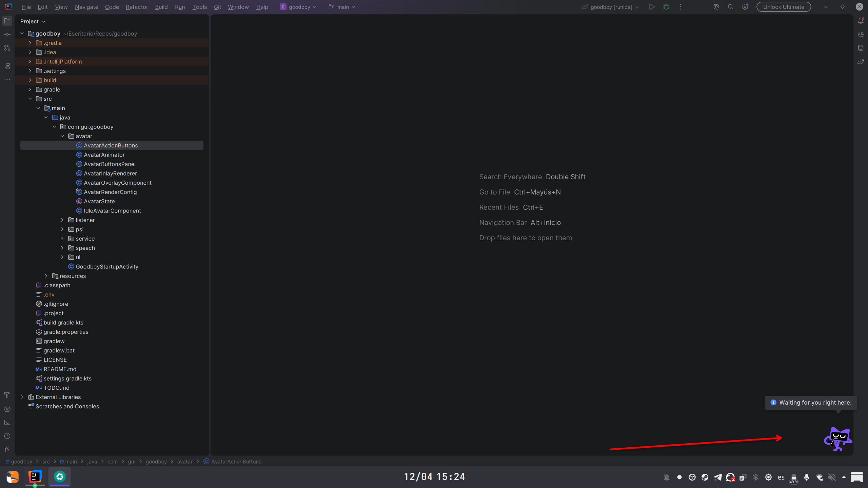The image size is (868, 488).
Task: Select AvatarAnimator class in tree
Action: tap(104, 155)
